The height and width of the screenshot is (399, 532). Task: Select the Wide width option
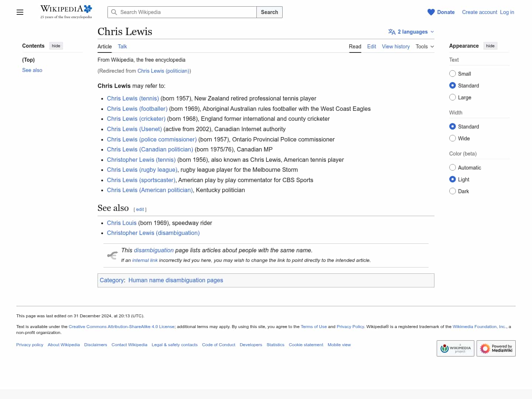pos(453,138)
